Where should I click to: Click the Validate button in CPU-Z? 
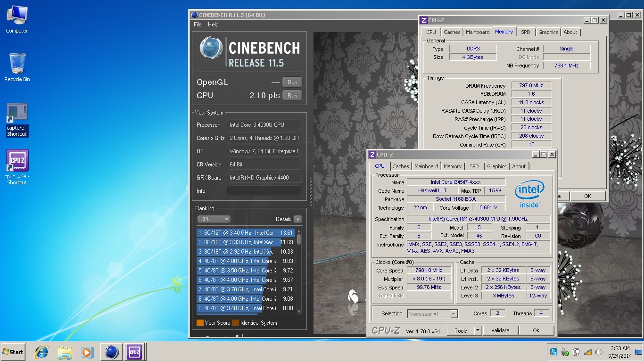tap(500, 330)
